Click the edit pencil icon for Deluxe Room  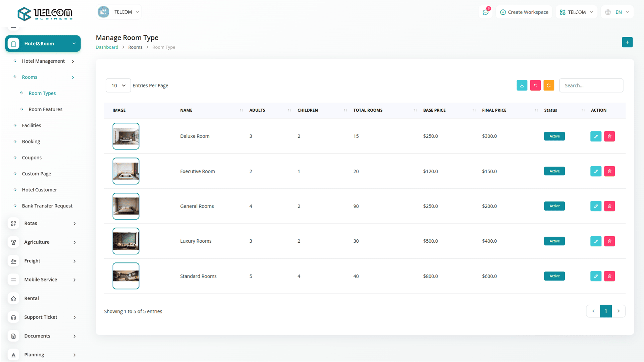point(596,136)
